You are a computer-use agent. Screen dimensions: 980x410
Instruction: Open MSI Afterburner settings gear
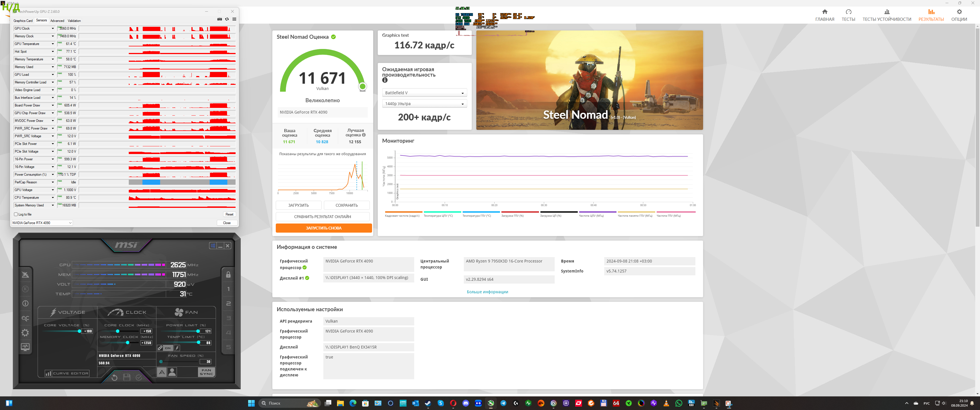[25, 333]
